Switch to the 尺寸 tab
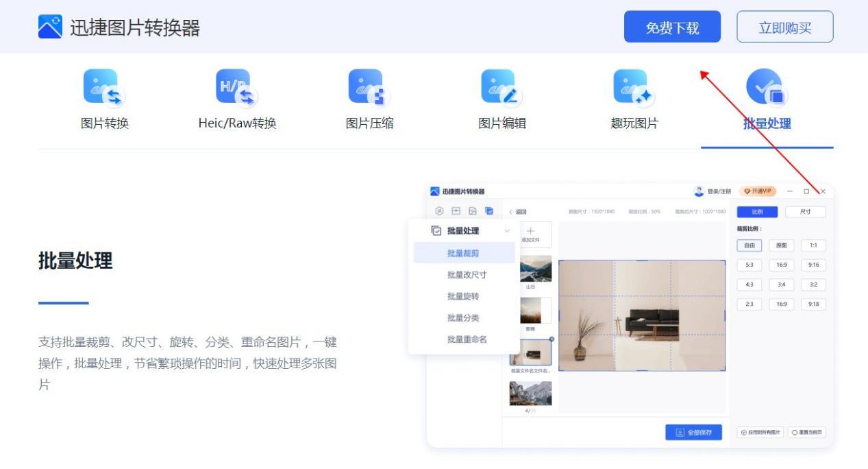The height and width of the screenshot is (469, 868). 806,212
